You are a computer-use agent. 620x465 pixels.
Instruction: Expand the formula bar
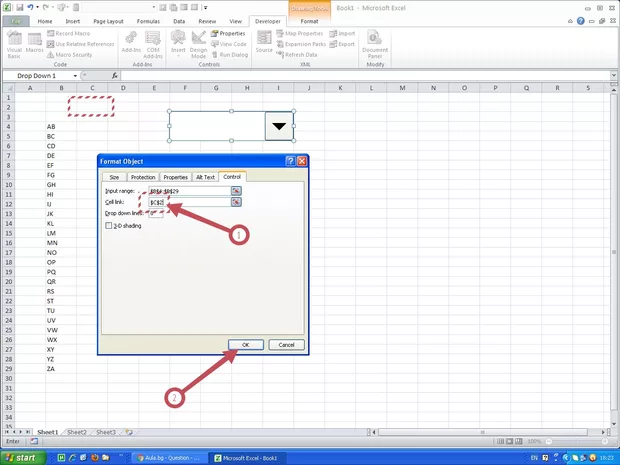click(613, 76)
